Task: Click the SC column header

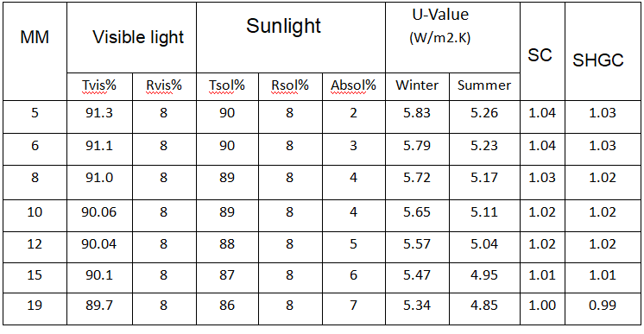Action: [542, 52]
